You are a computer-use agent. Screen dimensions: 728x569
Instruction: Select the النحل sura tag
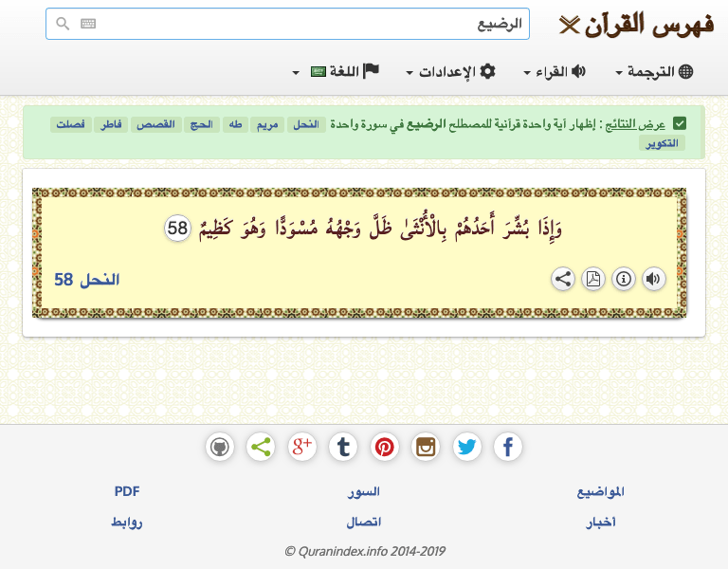(306, 124)
